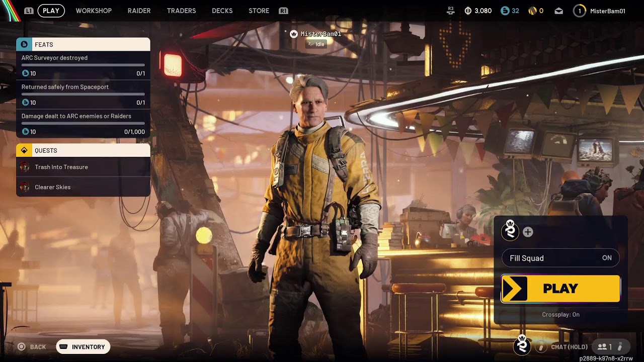Click the Trash Into Treasure quest icon
644x362 pixels.
coord(24,167)
